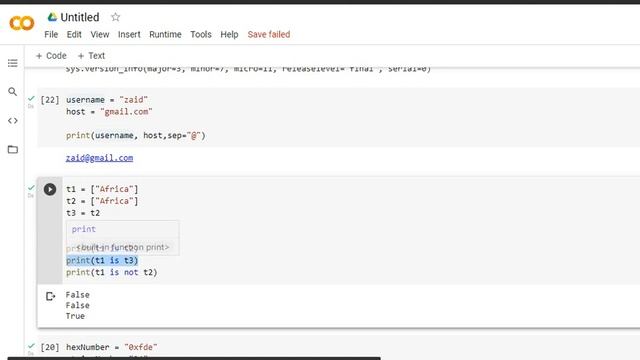Open the Find and replace sidebar panel

pyautogui.click(x=13, y=91)
